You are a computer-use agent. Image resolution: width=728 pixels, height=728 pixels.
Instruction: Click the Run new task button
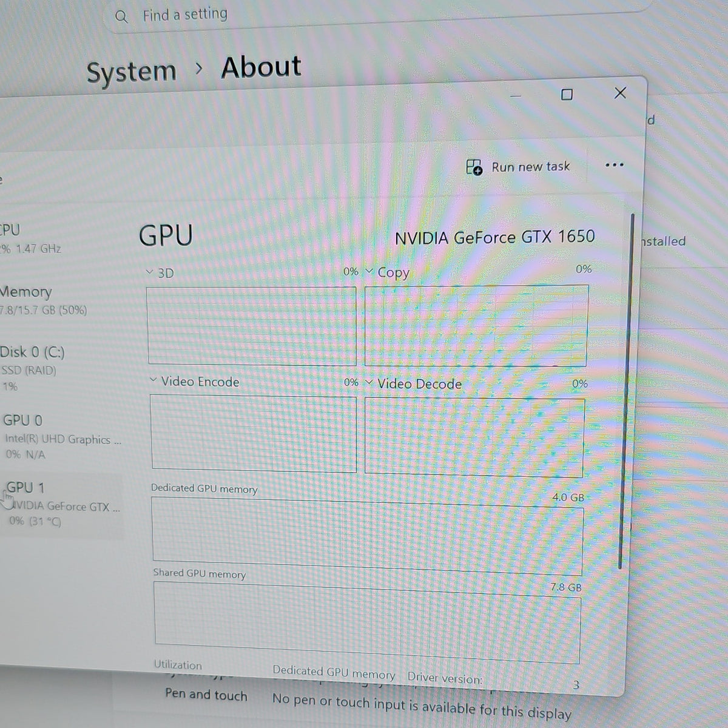point(519,167)
